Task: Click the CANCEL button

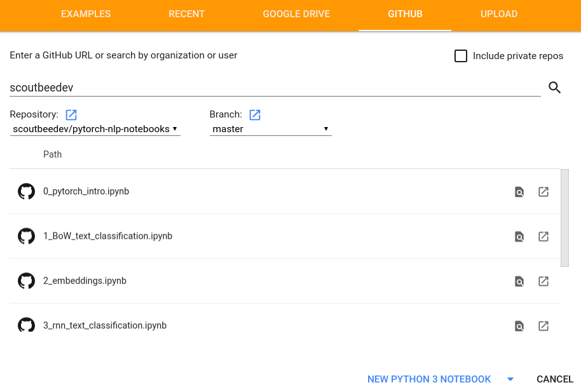Action: (x=555, y=379)
